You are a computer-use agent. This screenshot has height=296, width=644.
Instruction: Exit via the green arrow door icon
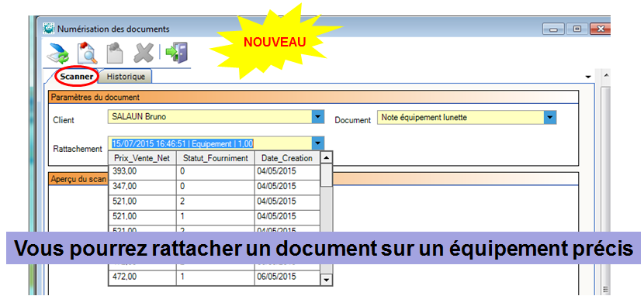[177, 53]
